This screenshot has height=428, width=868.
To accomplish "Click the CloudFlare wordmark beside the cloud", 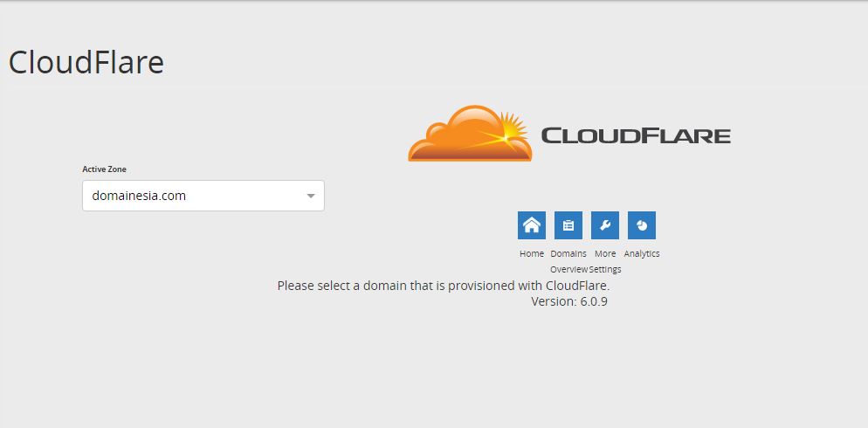I will coord(635,135).
